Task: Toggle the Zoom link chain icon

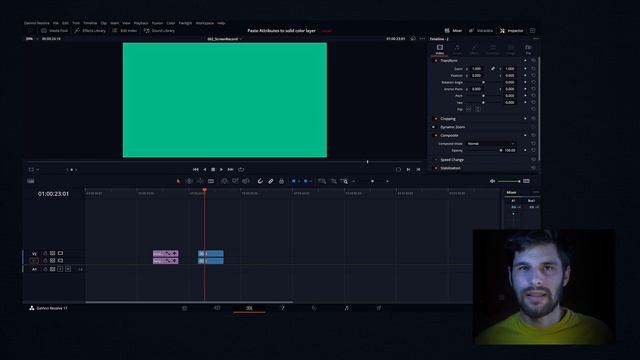Action: click(493, 69)
